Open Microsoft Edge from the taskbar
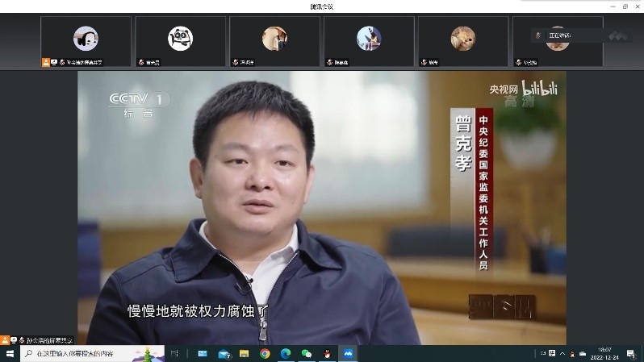Screen dimensions: 644x362 [285, 354]
